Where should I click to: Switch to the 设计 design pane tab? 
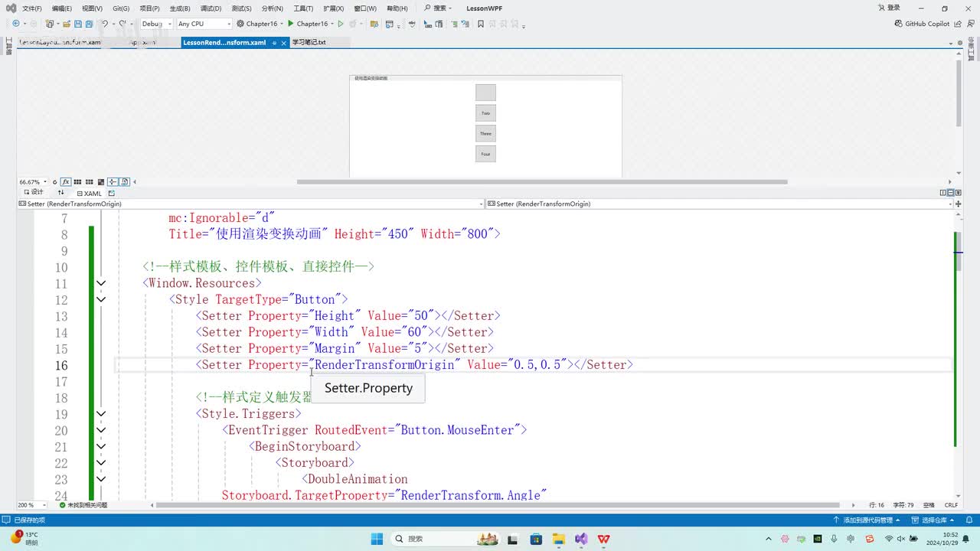pyautogui.click(x=34, y=192)
